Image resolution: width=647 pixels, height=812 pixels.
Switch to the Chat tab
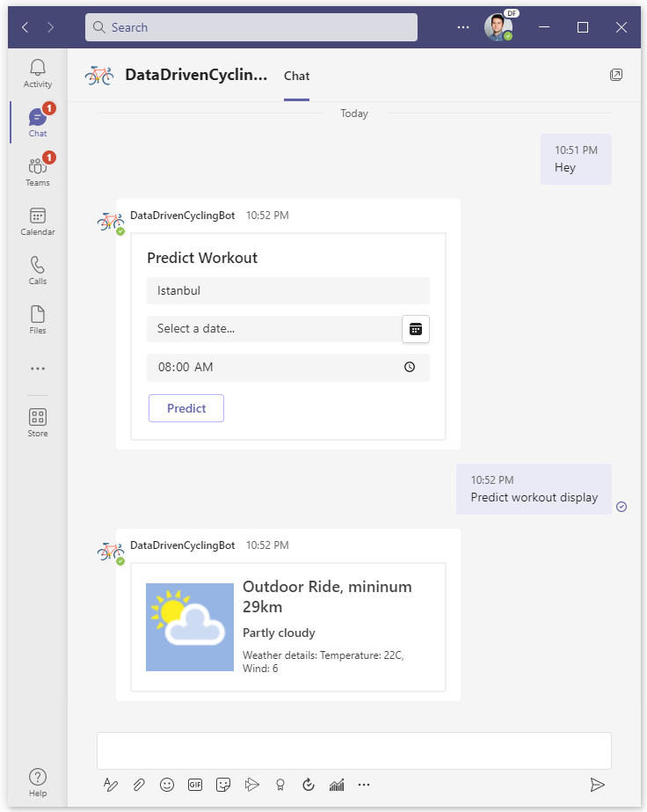click(296, 76)
